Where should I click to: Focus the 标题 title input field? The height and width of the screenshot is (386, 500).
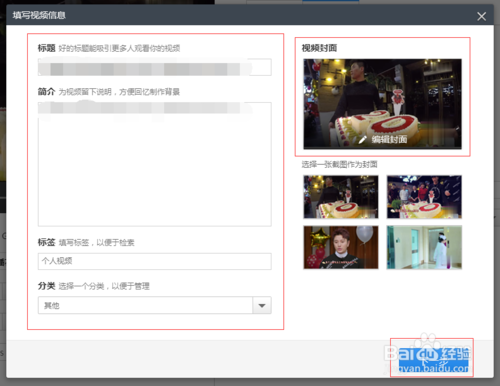tap(155, 67)
